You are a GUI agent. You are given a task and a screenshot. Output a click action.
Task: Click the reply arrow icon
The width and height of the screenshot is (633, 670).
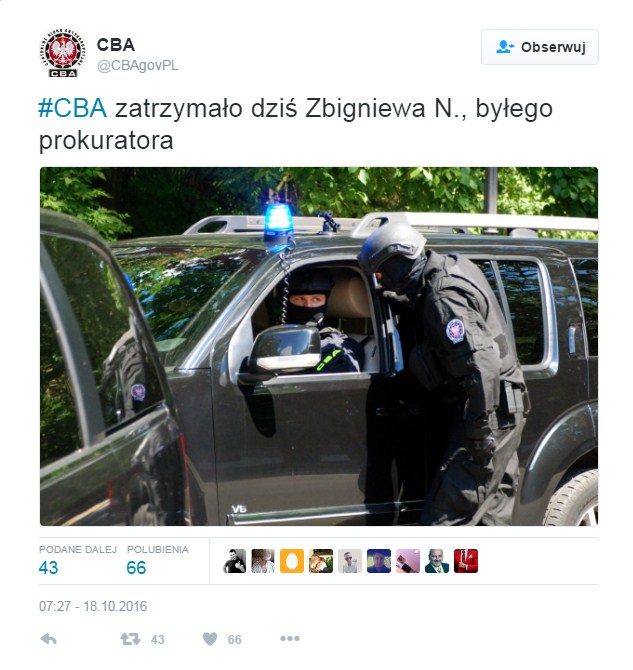coord(48,639)
